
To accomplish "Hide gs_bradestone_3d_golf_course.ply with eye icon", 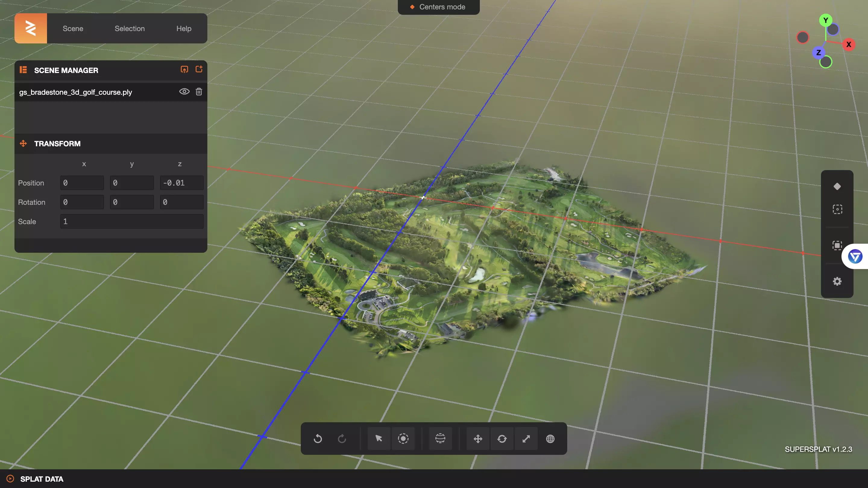I will tap(184, 91).
